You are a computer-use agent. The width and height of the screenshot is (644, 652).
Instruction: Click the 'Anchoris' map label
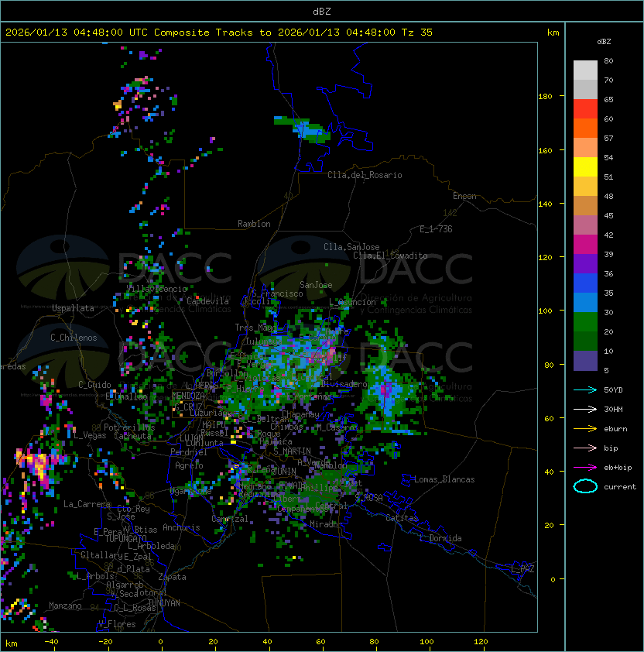(x=181, y=527)
